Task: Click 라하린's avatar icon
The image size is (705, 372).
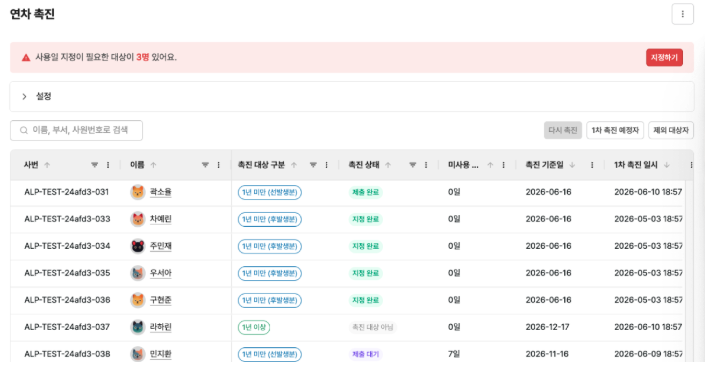Action: point(138,327)
